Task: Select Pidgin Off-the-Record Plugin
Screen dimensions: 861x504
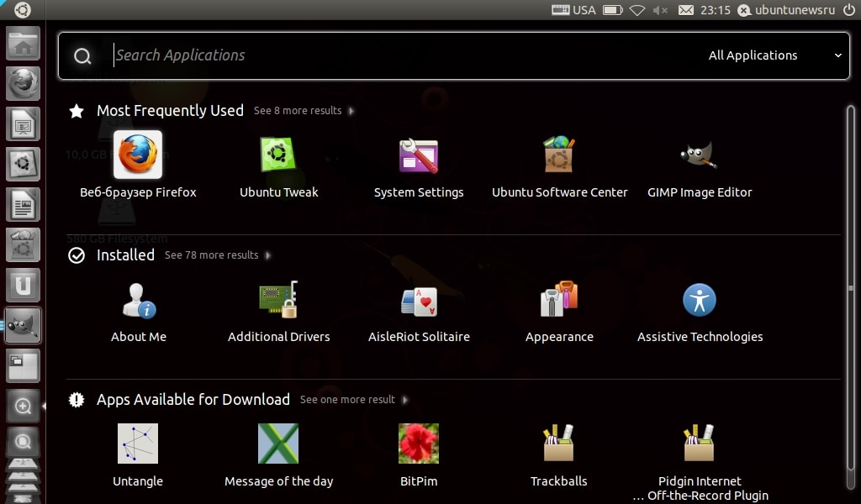Action: 700,460
